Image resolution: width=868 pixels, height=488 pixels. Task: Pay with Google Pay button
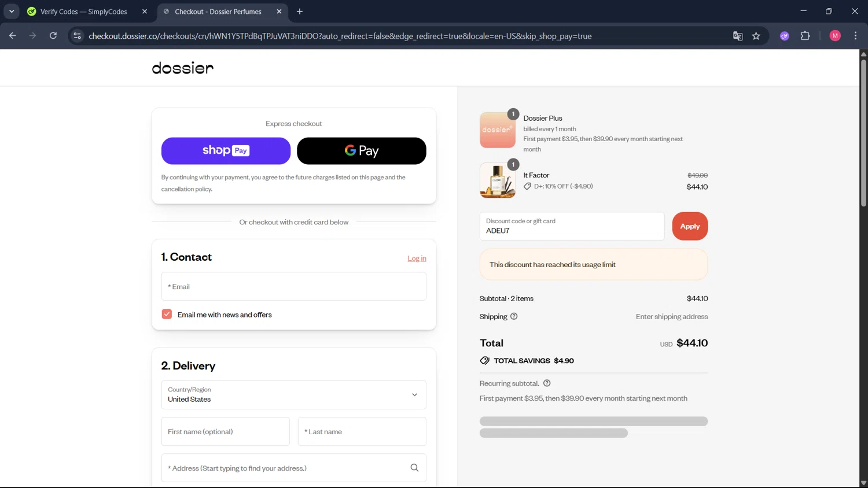(x=362, y=151)
